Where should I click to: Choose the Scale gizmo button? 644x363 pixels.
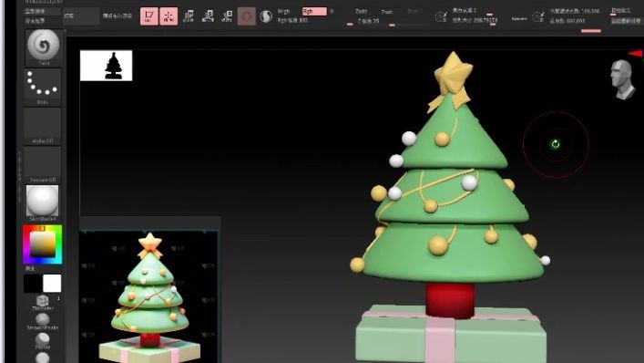208,16
